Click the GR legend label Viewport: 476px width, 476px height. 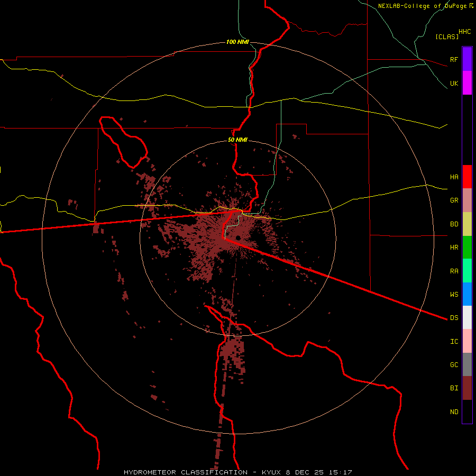(x=454, y=200)
